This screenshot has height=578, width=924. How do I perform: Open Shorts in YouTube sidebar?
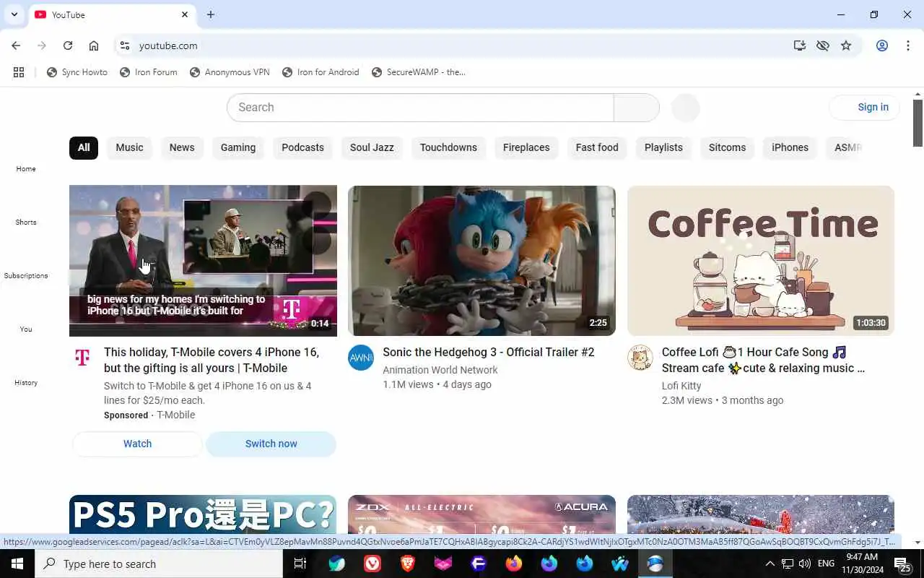[26, 214]
